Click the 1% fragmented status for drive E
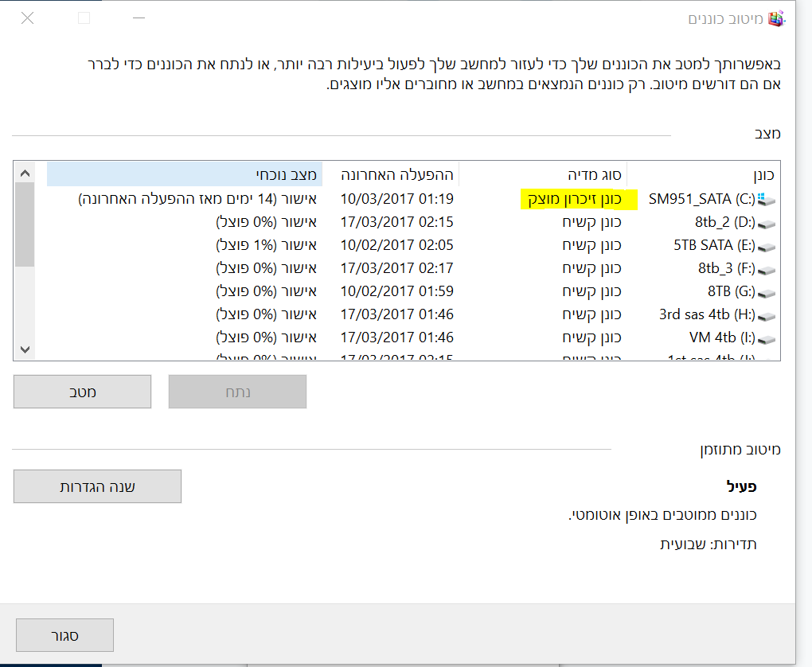The width and height of the screenshot is (812, 667). coord(266,245)
